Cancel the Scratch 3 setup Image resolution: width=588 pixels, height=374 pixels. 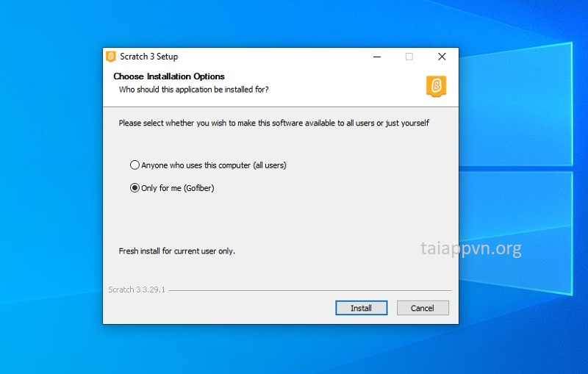tap(423, 308)
